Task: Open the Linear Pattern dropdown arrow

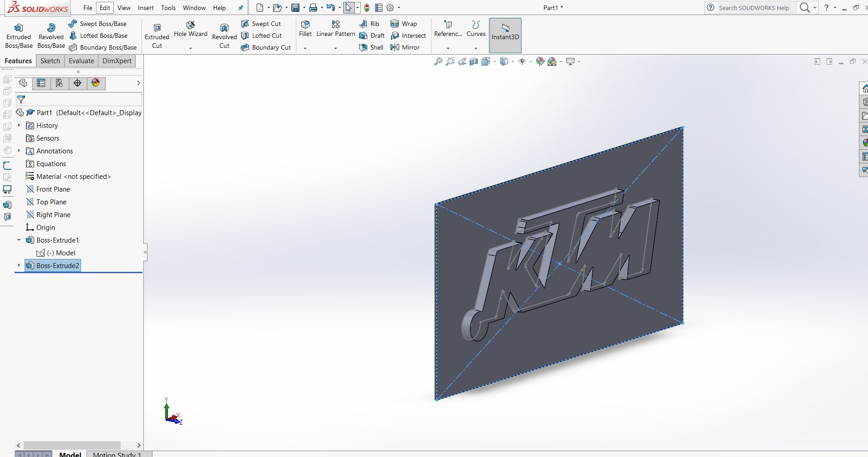Action: click(x=335, y=48)
